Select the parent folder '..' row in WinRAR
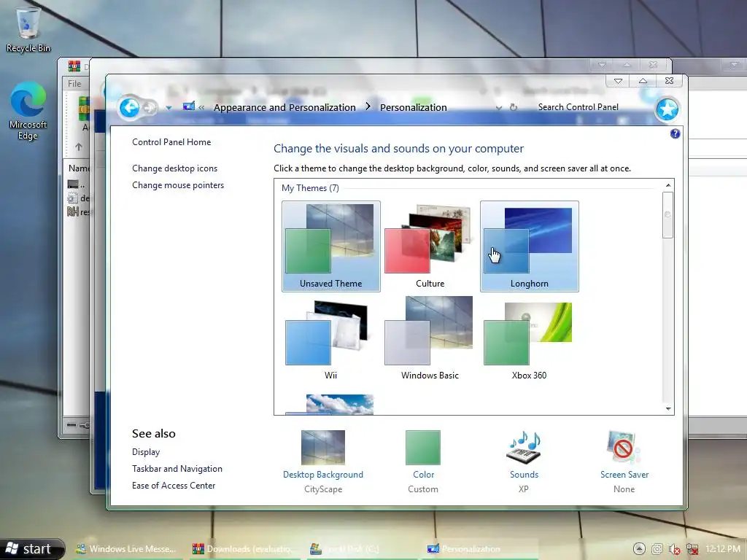 click(x=77, y=184)
